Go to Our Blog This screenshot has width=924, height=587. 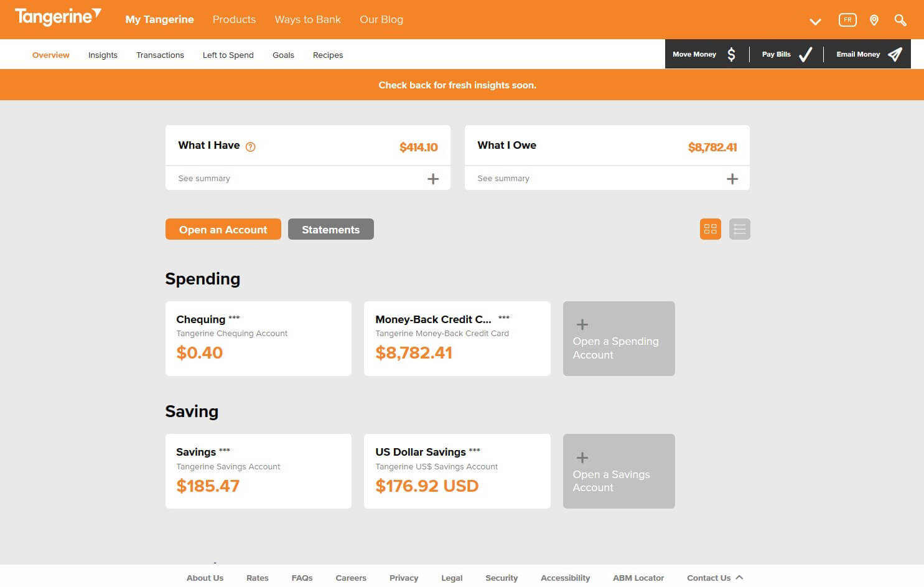click(381, 19)
